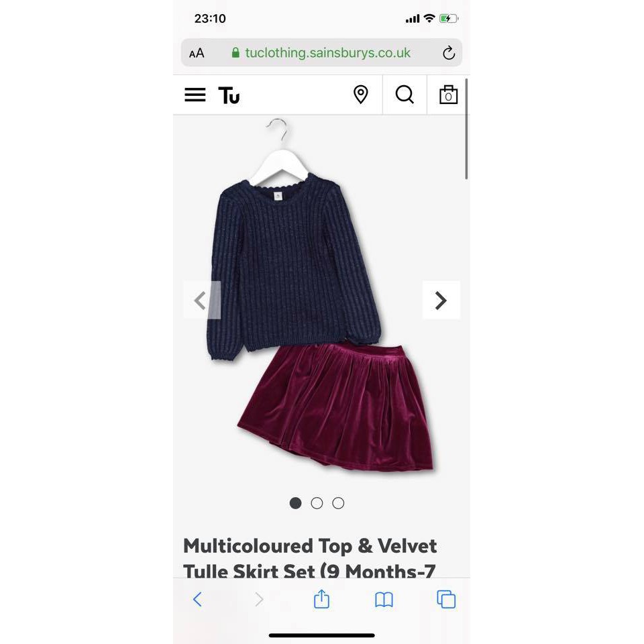
Task: Open the search magnifier icon
Action: (x=405, y=95)
